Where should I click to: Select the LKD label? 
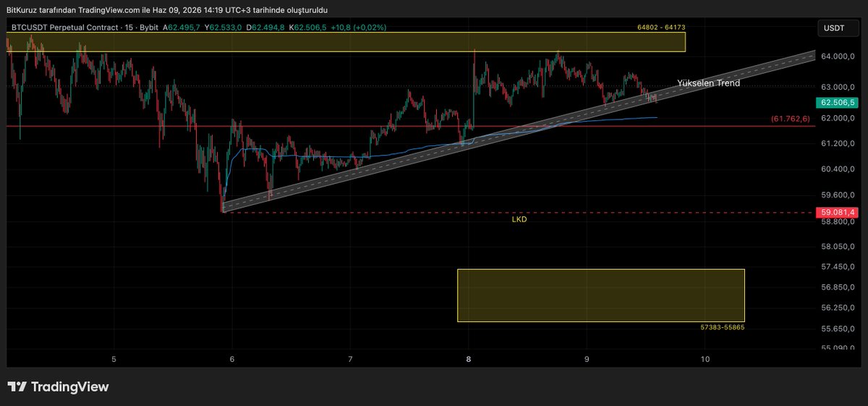(x=519, y=219)
